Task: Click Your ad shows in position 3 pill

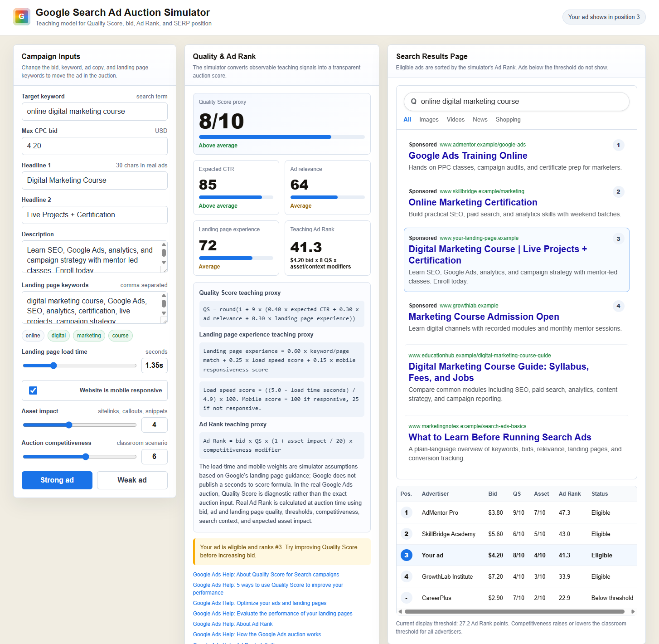Action: tap(604, 17)
